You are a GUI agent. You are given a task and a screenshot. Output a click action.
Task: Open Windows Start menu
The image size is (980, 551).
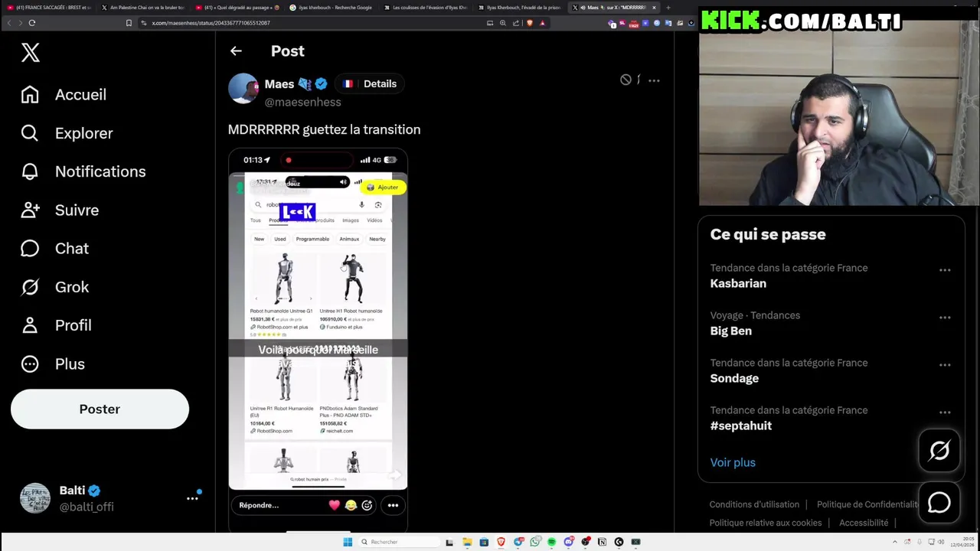pos(348,542)
